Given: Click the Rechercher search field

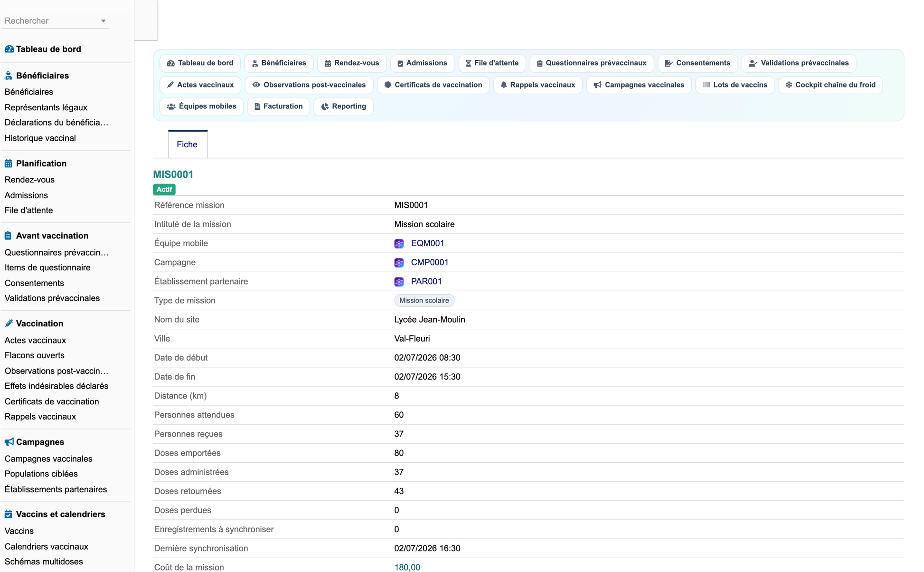Looking at the screenshot, I should pos(51,21).
